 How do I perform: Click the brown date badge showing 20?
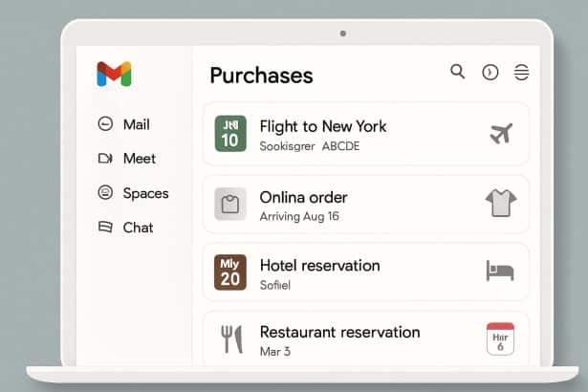click(x=230, y=272)
